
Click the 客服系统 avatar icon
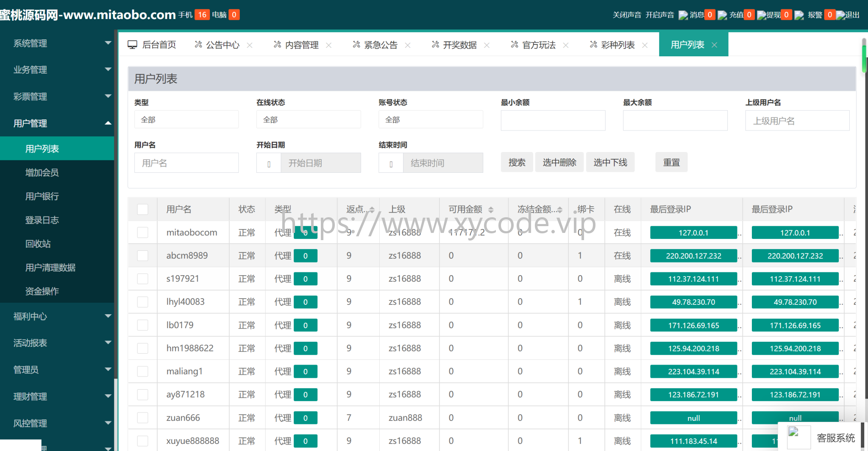[x=798, y=437]
